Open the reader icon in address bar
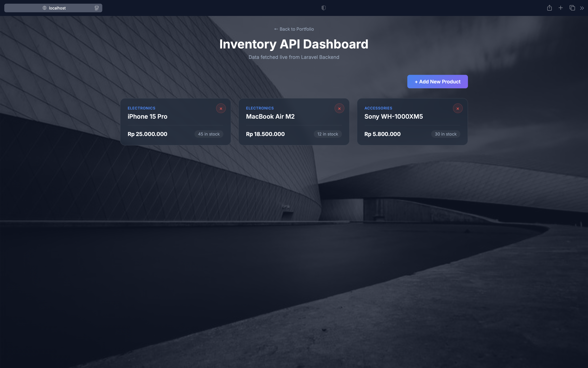This screenshot has width=588, height=368. coord(97,8)
